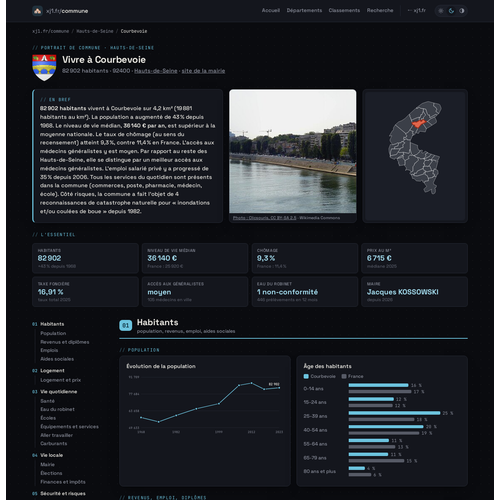This screenshot has width=500, height=500.
Task: Open the site de la mairie link
Action: click(203, 71)
